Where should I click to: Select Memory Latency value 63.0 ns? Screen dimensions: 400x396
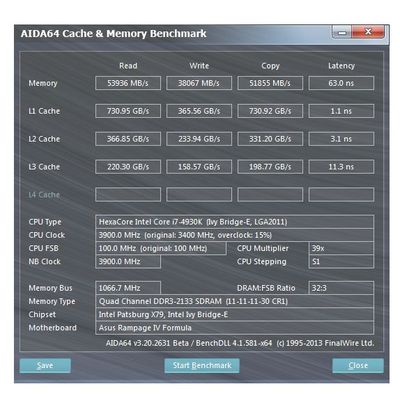tap(341, 83)
